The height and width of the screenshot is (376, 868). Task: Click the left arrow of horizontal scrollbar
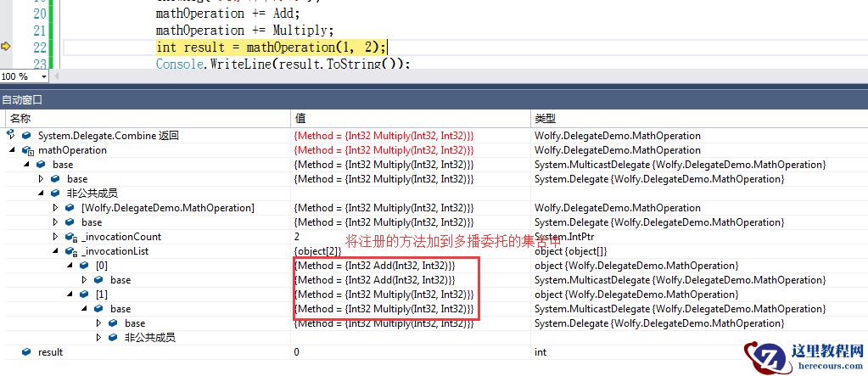pyautogui.click(x=55, y=76)
